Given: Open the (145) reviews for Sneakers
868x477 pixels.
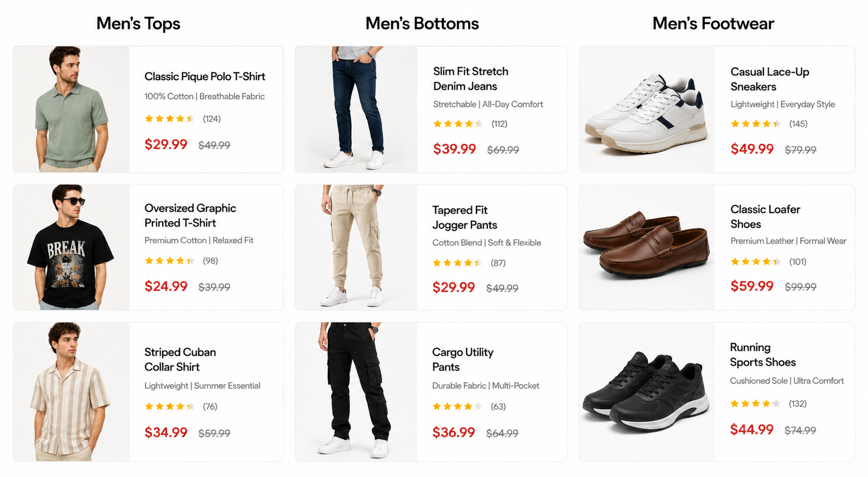Looking at the screenshot, I should point(798,124).
